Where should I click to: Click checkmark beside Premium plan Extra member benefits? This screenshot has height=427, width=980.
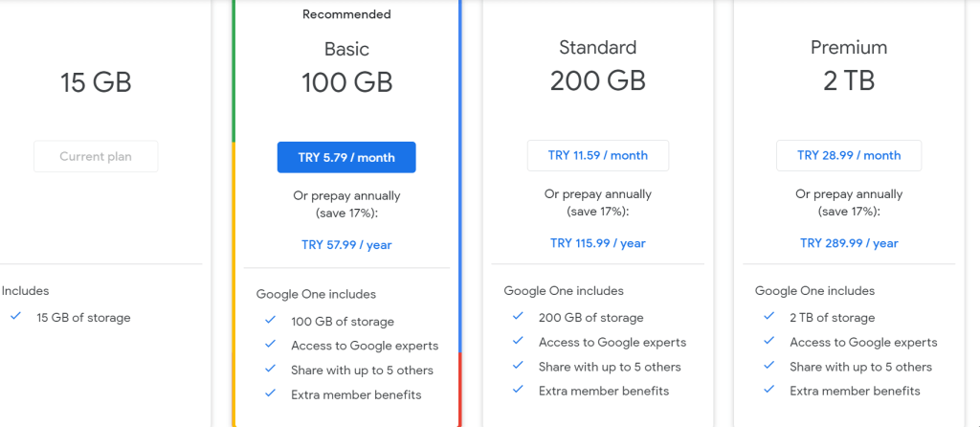point(768,390)
